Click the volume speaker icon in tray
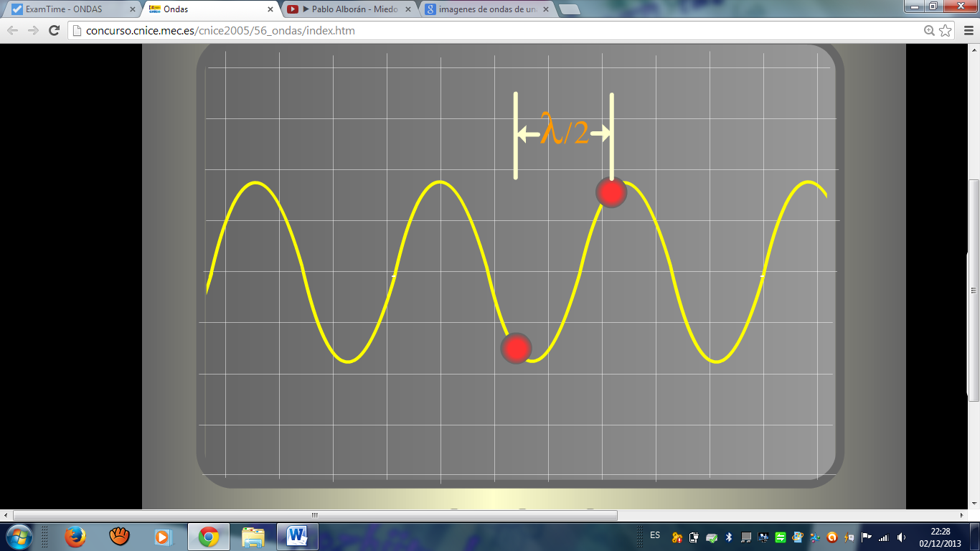The height and width of the screenshot is (551, 980). point(902,537)
